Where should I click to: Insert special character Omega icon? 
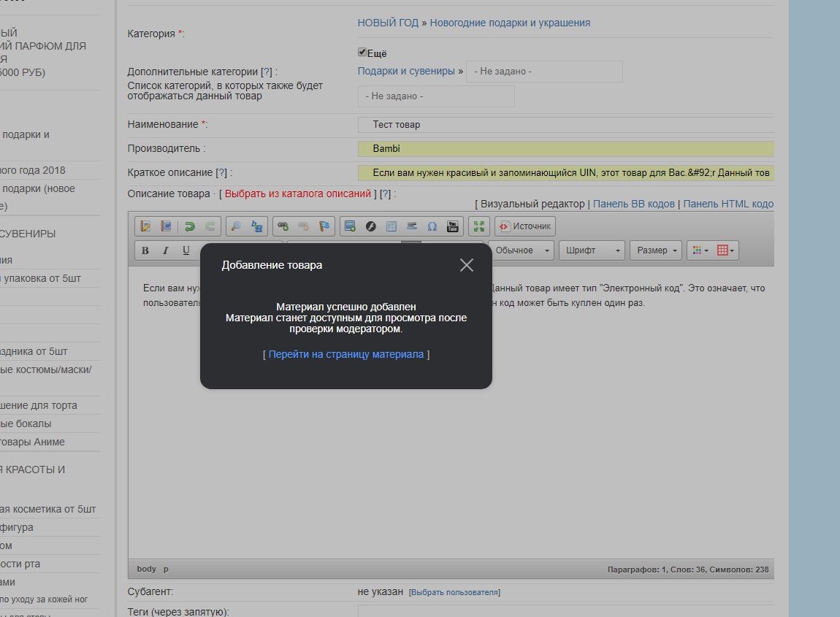(432, 226)
